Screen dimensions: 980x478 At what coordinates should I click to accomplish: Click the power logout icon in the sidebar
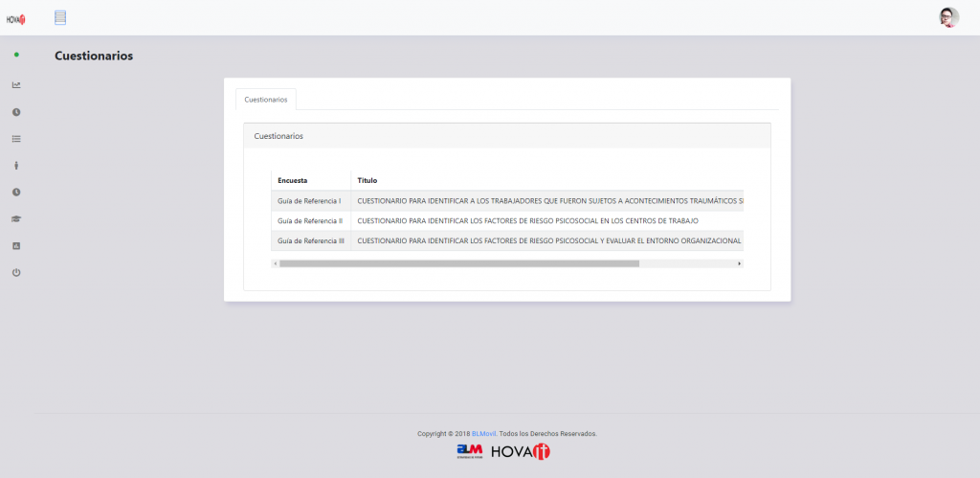[x=16, y=273]
